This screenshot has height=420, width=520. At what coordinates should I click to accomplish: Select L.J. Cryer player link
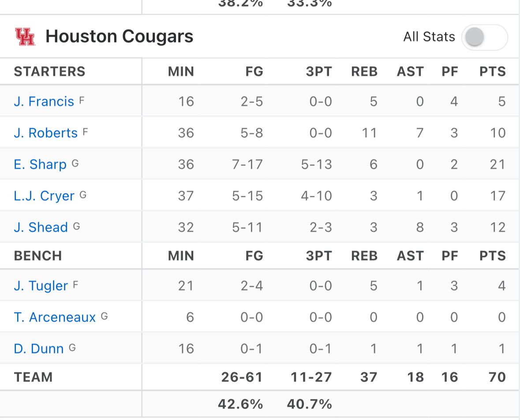(x=44, y=196)
